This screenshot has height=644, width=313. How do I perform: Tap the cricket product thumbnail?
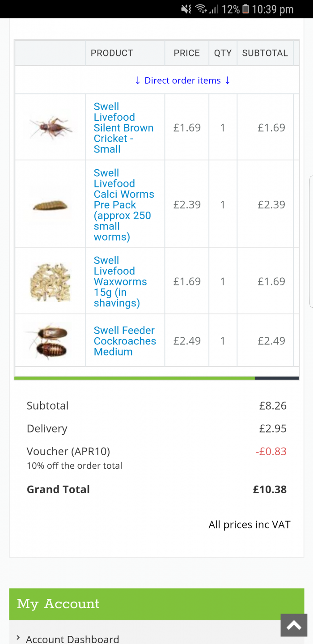[x=50, y=127]
